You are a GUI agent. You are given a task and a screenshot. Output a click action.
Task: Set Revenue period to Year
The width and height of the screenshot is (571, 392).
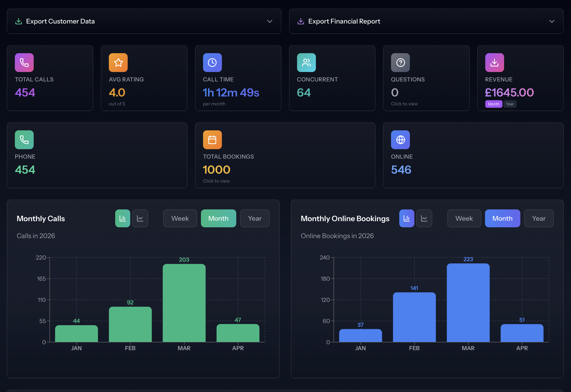[x=510, y=104]
